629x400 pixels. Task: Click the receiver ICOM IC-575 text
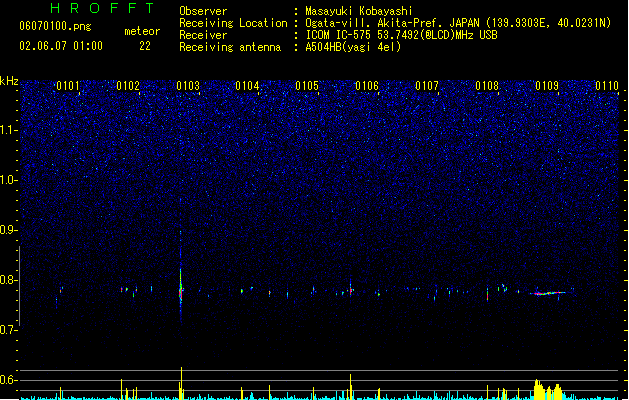401,35
